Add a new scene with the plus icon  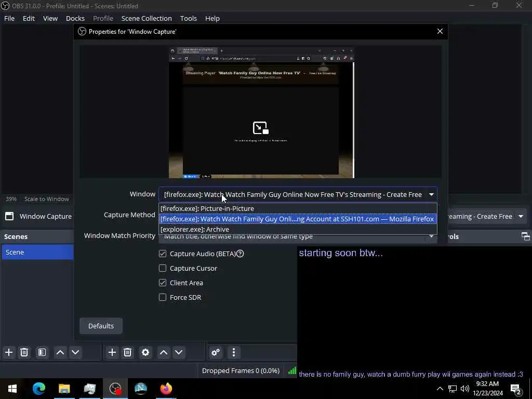(x=9, y=352)
